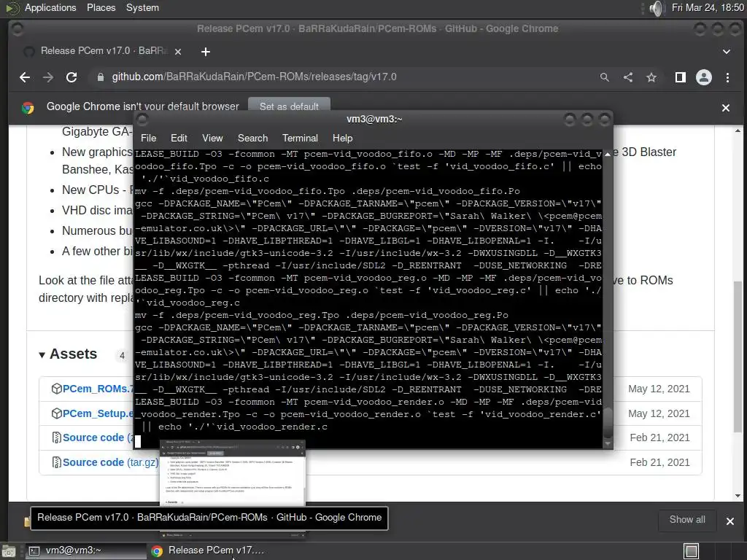Viewport: 747px width, 560px height.
Task: Open the tab search chevron
Action: [x=726, y=52]
